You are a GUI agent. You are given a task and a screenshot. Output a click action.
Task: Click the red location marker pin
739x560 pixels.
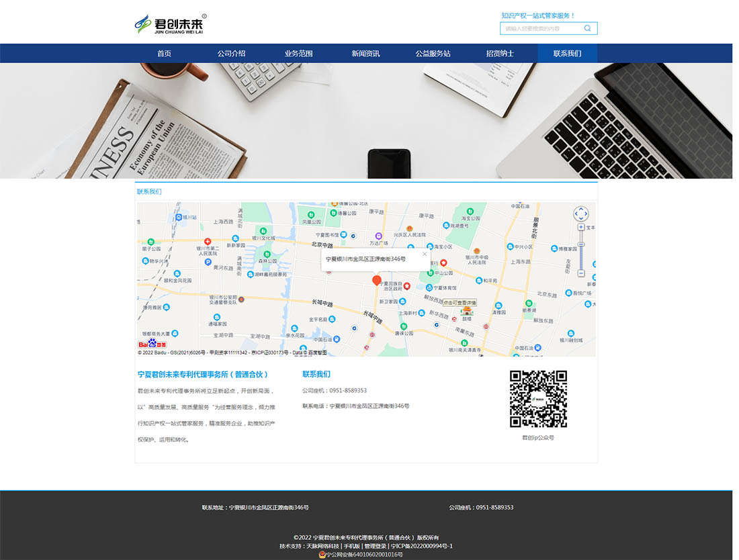coord(377,280)
